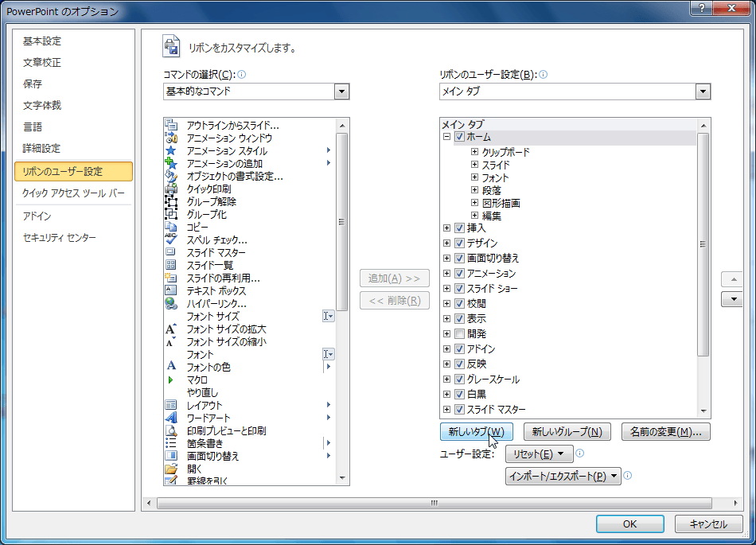Screen dimensions: 756x545
Task: Click the 新しいタブ button
Action: [477, 432]
